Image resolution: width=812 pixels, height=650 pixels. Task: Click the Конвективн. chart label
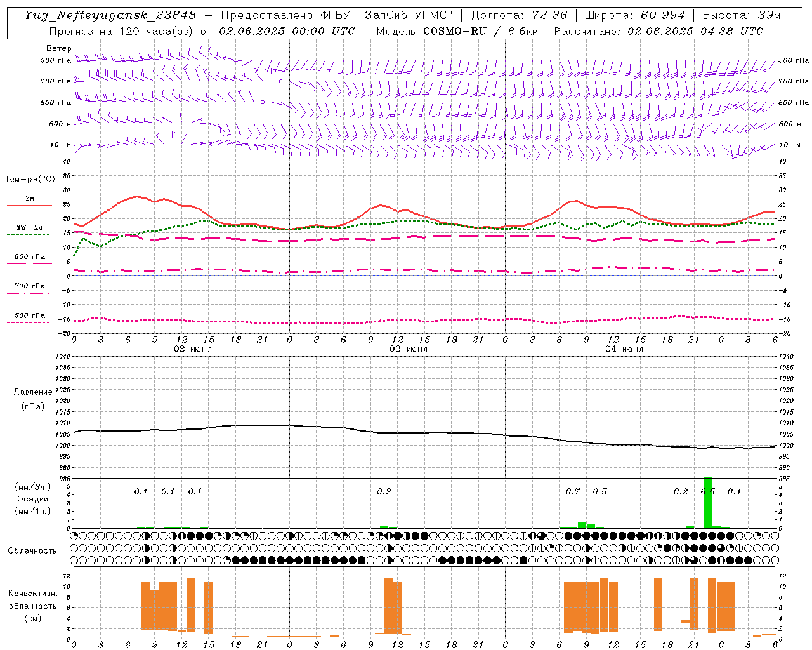pos(32,594)
